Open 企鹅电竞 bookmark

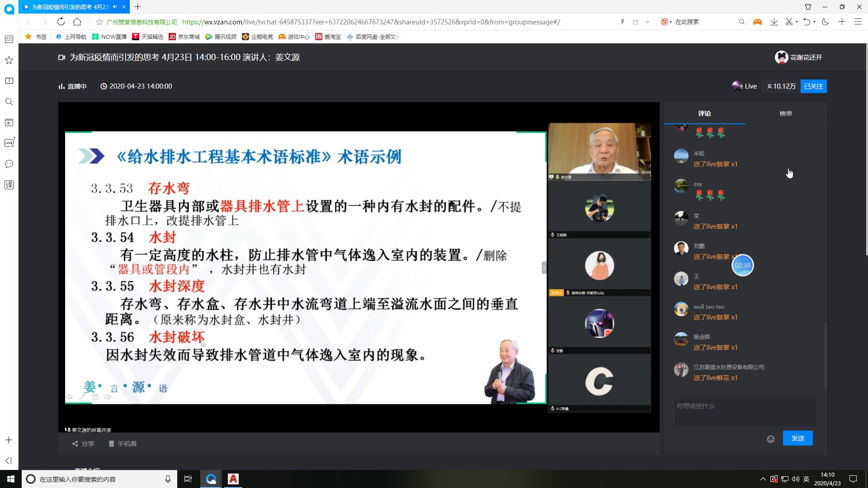pyautogui.click(x=258, y=37)
